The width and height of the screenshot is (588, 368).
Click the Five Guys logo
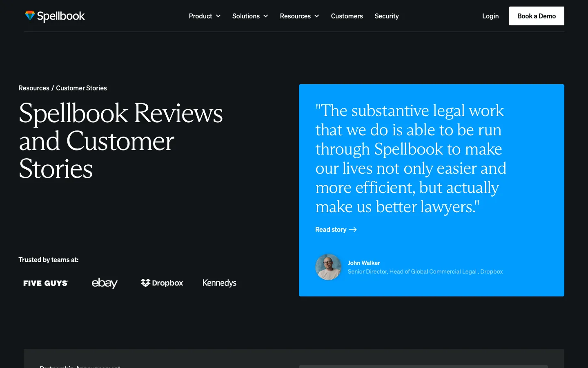click(x=46, y=283)
